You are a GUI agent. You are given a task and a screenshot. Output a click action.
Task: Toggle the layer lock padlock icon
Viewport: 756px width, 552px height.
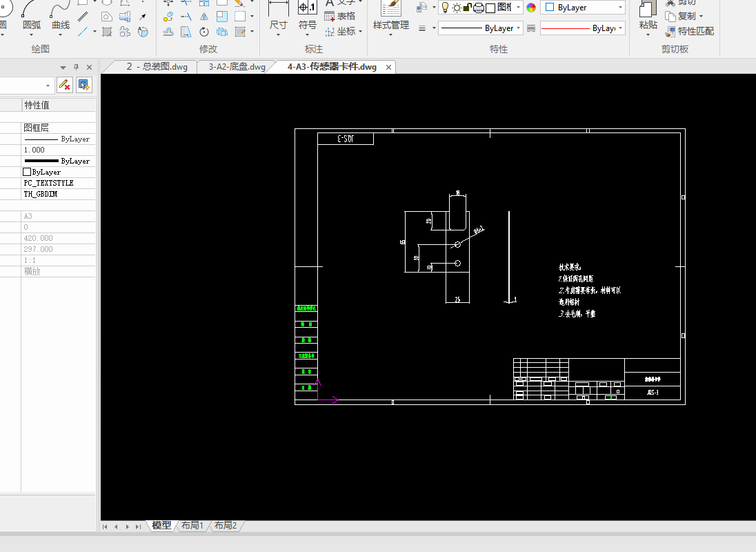467,7
